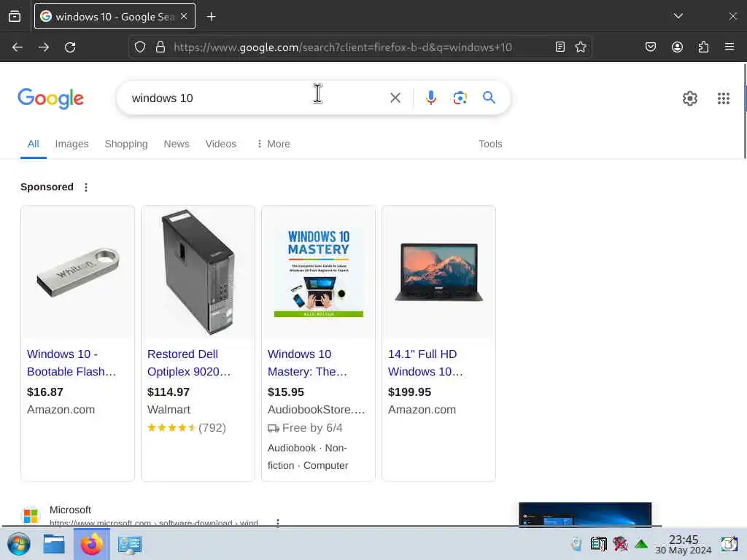
Task: Click the Google search box
Action: click(x=258, y=98)
